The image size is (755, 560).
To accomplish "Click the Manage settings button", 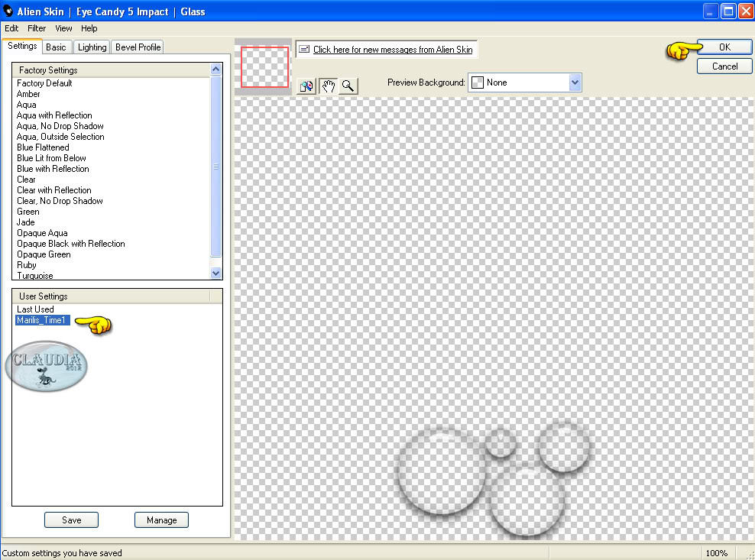I will click(161, 520).
